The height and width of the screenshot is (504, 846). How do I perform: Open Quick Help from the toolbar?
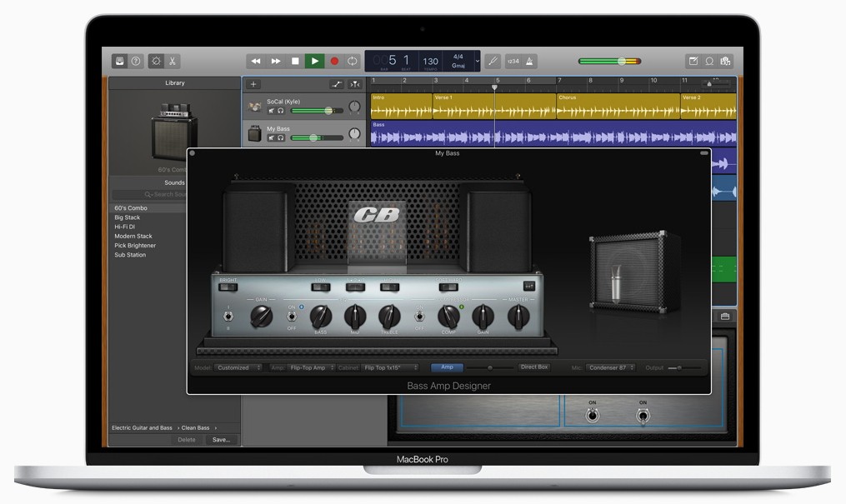click(x=136, y=61)
